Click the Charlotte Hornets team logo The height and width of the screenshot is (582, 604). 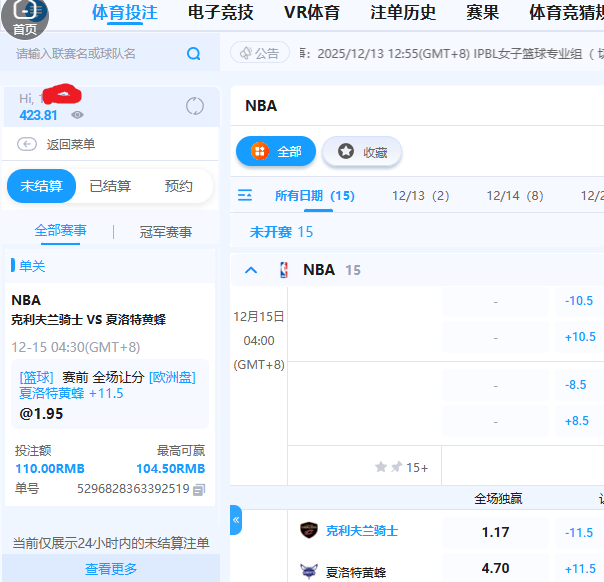click(x=309, y=571)
